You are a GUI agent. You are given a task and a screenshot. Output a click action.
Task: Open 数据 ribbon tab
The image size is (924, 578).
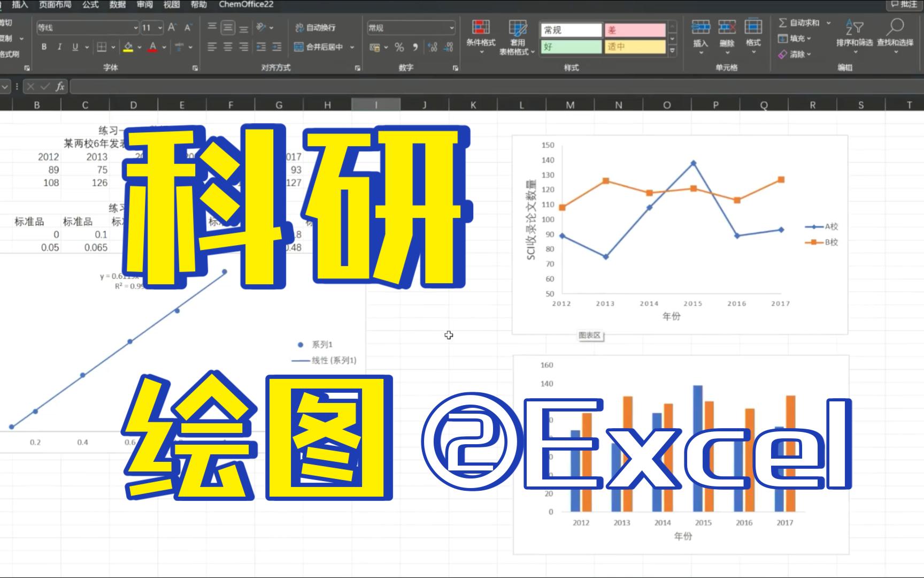coord(118,4)
